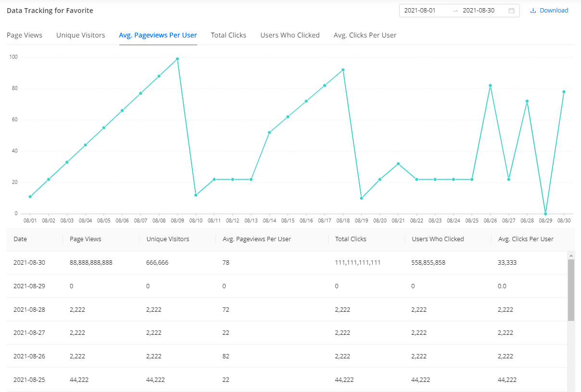Select the start date field 2021-08-01
The height and width of the screenshot is (392, 581).
tap(420, 11)
